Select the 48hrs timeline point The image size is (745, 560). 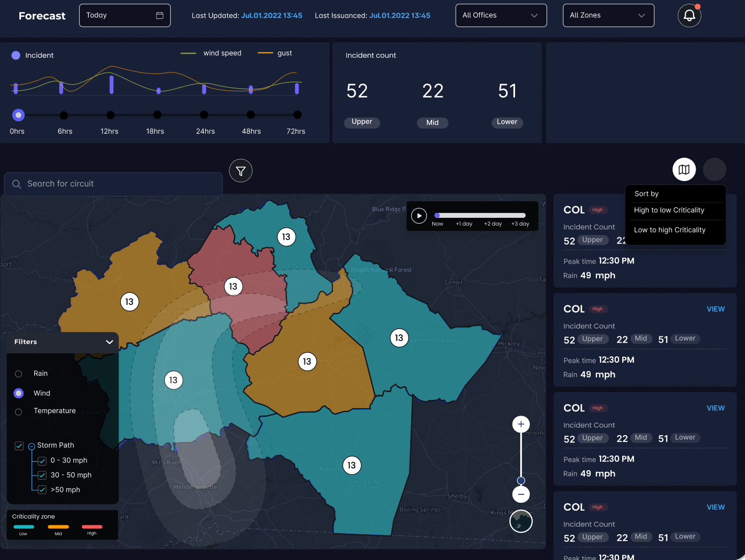click(x=251, y=114)
